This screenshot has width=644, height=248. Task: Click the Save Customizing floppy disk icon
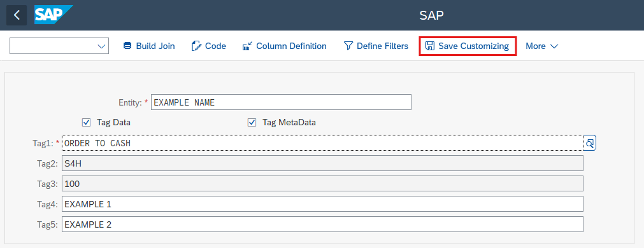429,46
